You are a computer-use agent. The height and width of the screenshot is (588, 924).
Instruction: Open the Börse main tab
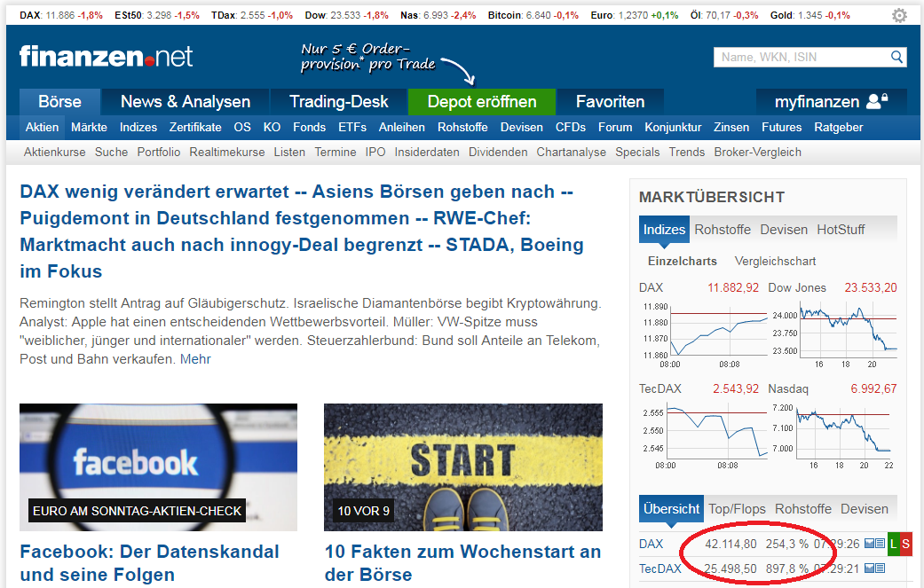[x=59, y=102]
